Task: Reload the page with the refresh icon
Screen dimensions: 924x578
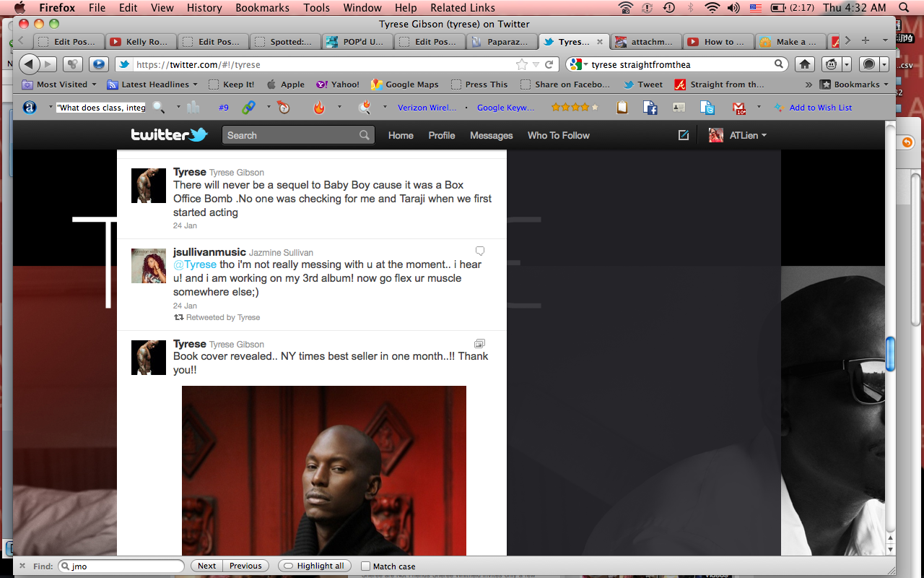Action: [x=549, y=64]
